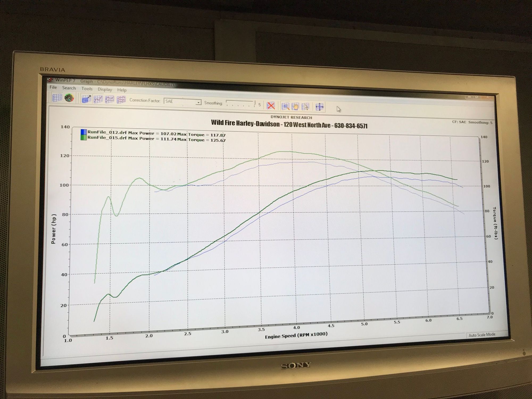Click the Correction Factor dropdown arrow
Viewport: 532px width, 399px height.
pos(198,102)
